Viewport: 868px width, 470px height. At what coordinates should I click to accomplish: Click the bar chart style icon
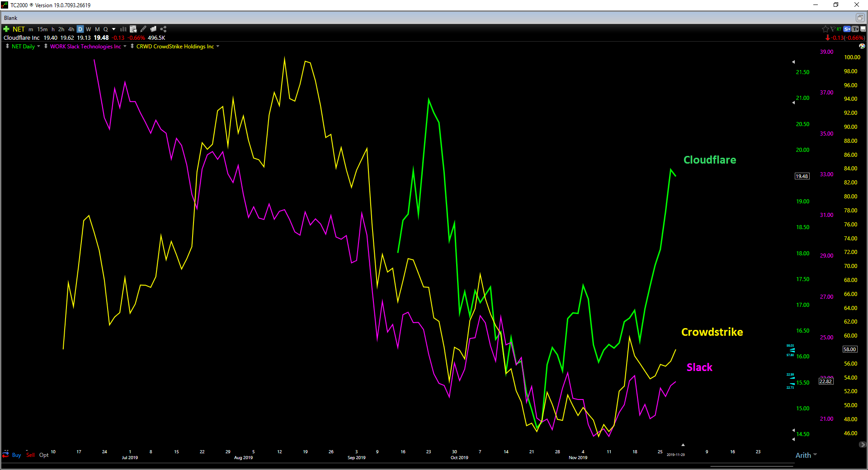[123, 29]
